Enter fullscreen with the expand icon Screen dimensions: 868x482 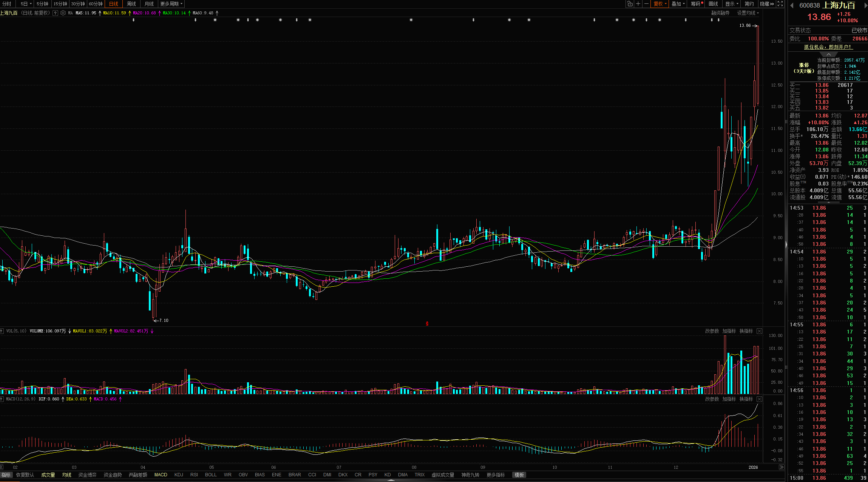780,4
